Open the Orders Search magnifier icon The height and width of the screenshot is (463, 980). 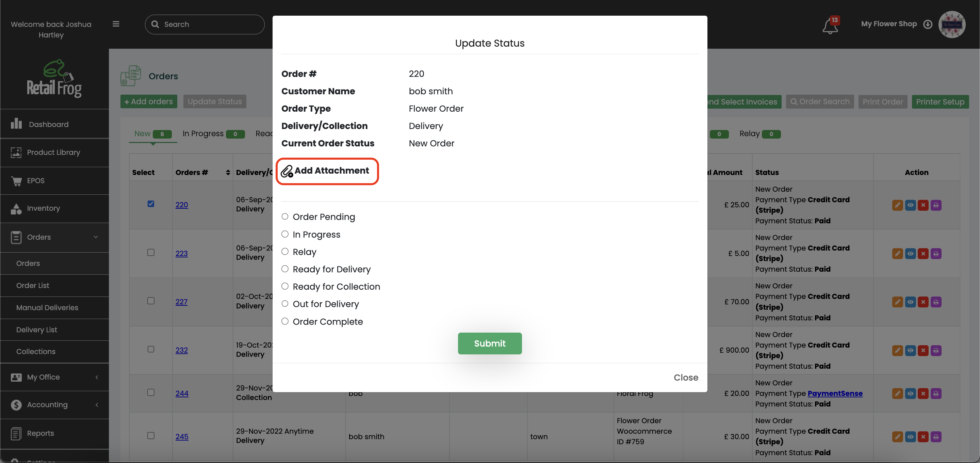point(795,102)
